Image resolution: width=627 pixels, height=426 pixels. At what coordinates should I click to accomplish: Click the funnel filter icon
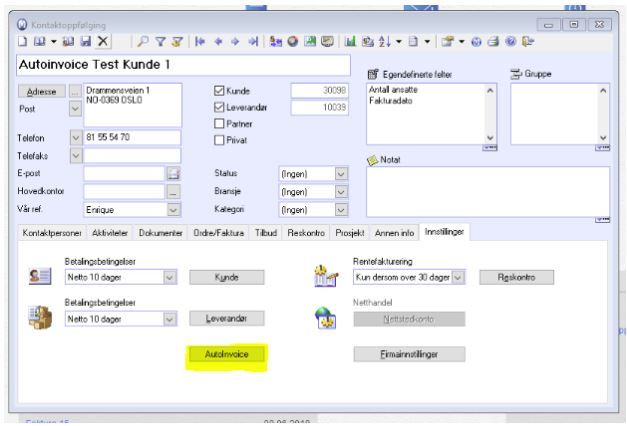(x=160, y=41)
